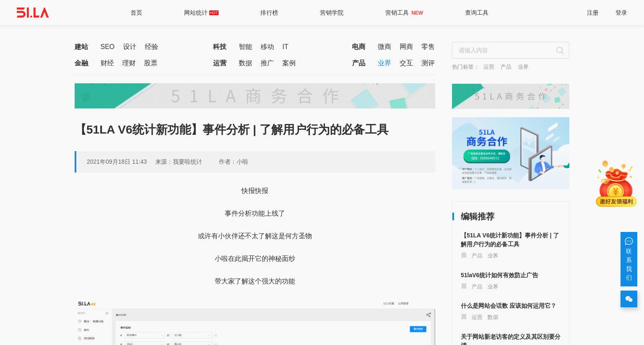Click the 登录 link
This screenshot has width=644, height=345.
[621, 13]
